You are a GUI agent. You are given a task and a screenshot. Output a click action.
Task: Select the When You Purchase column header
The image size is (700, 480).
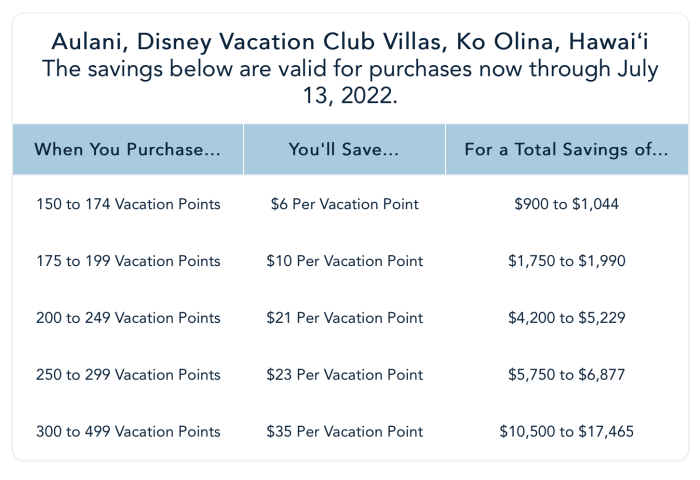click(x=128, y=149)
